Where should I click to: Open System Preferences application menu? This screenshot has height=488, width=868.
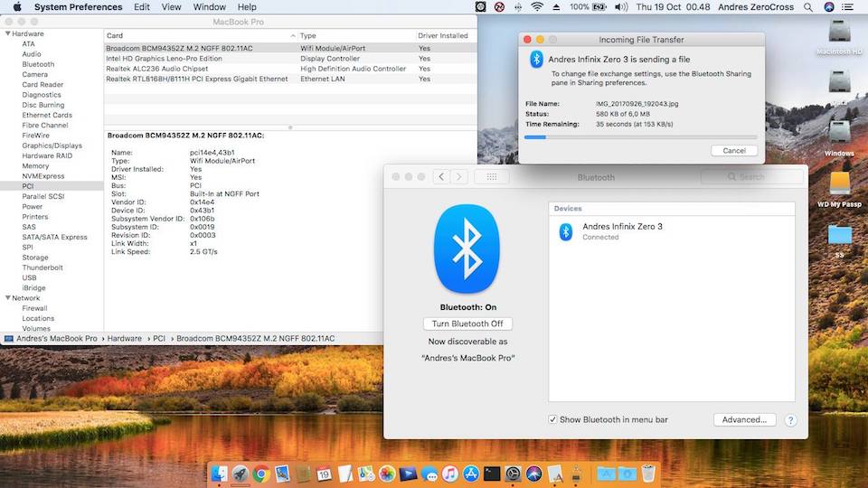coord(78,7)
